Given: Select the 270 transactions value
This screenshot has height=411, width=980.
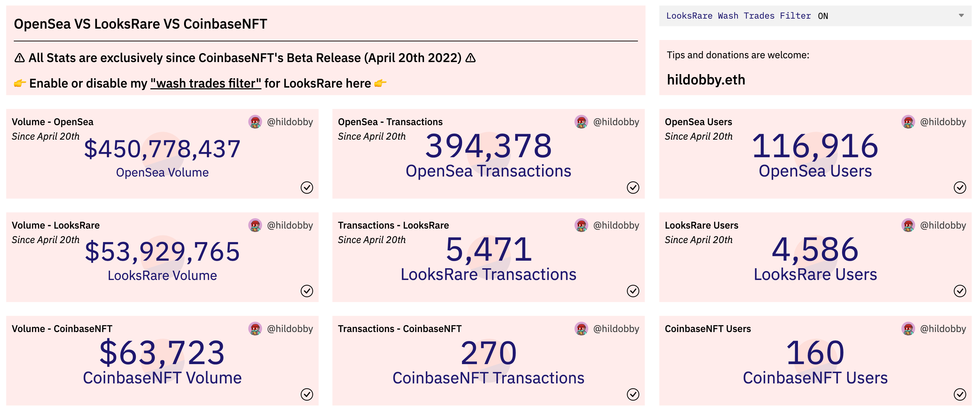Looking at the screenshot, I should click(x=489, y=353).
